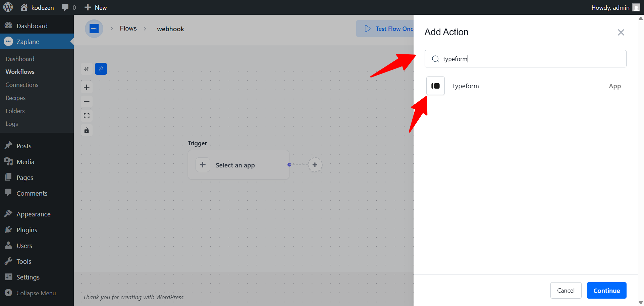
Task: Click the sidebar Comments bubble icon
Action: click(8, 193)
